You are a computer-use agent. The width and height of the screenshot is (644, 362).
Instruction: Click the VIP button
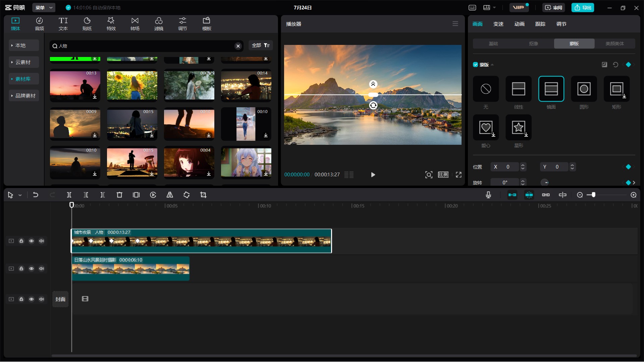pyautogui.click(x=519, y=7)
